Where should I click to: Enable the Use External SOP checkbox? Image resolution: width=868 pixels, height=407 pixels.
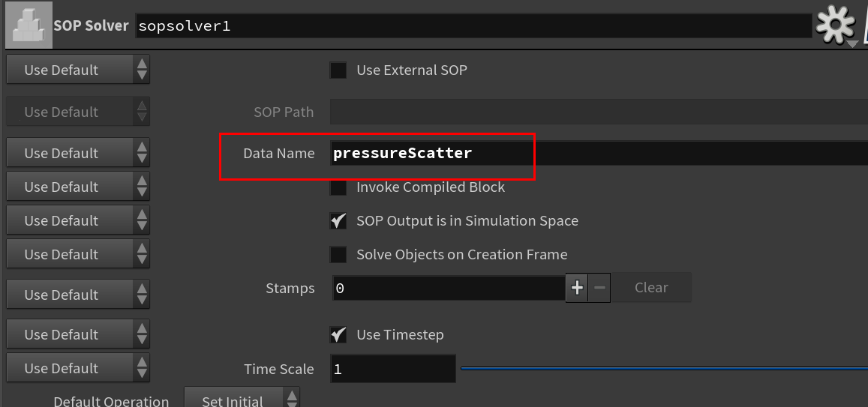[x=338, y=70]
